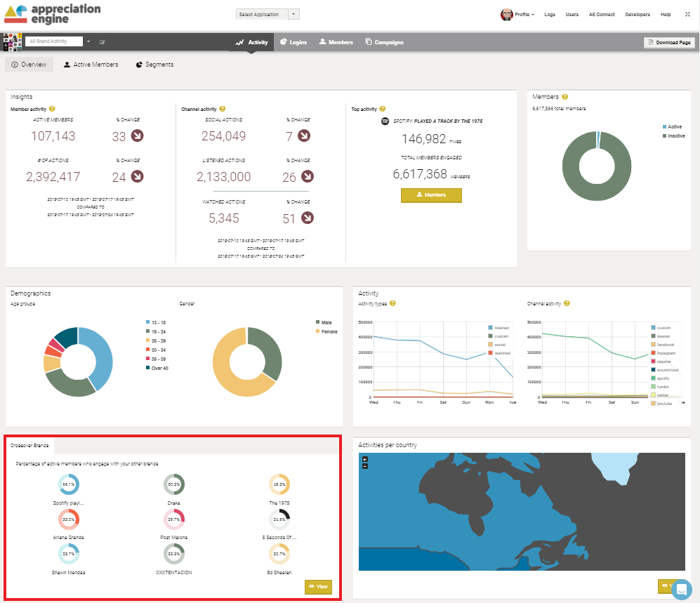Click the yellow Members button
This screenshot has height=603, width=700.
(431, 195)
